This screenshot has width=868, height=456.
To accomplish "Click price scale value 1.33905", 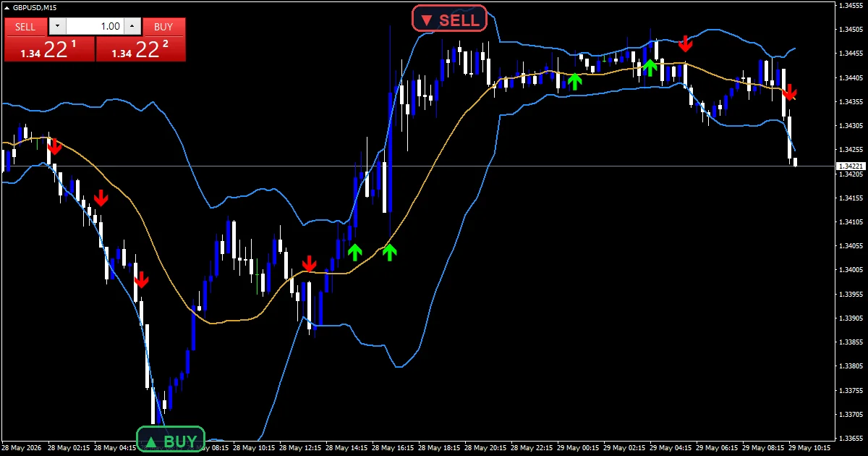I will 851,318.
